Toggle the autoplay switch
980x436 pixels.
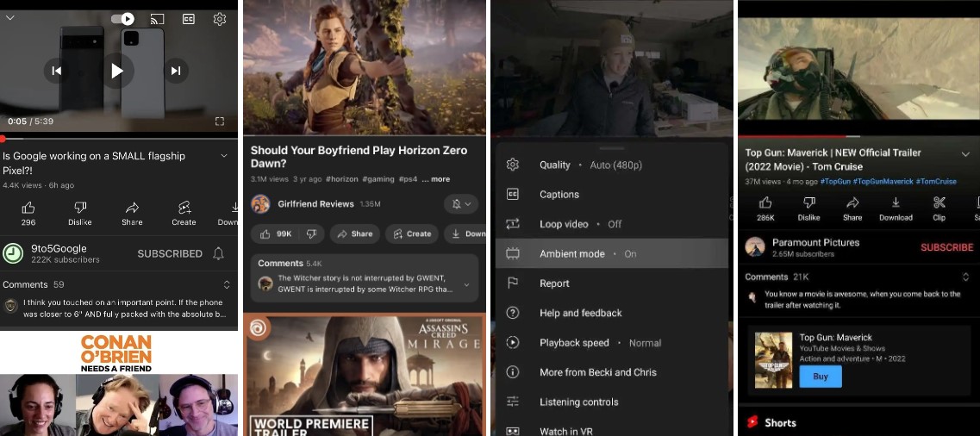click(x=124, y=18)
